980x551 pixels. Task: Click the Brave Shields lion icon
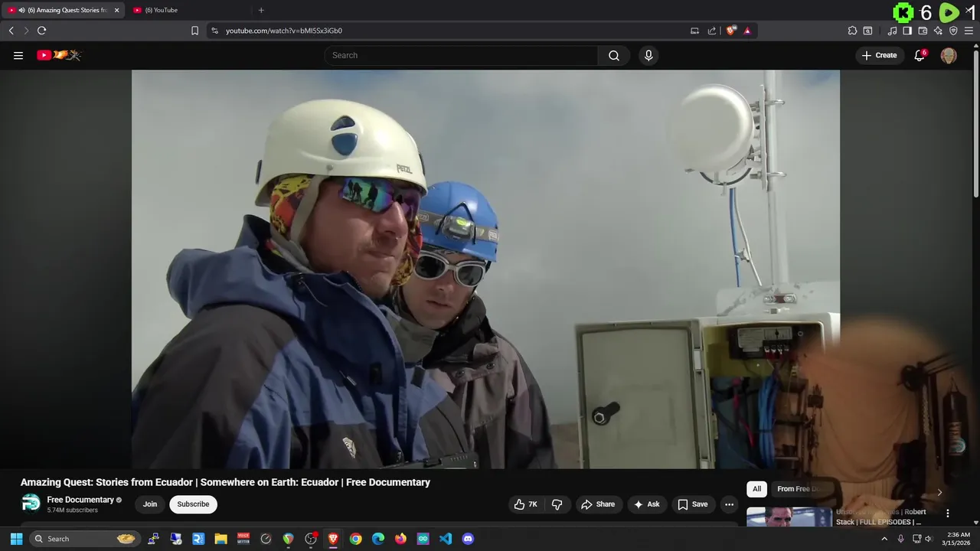731,31
